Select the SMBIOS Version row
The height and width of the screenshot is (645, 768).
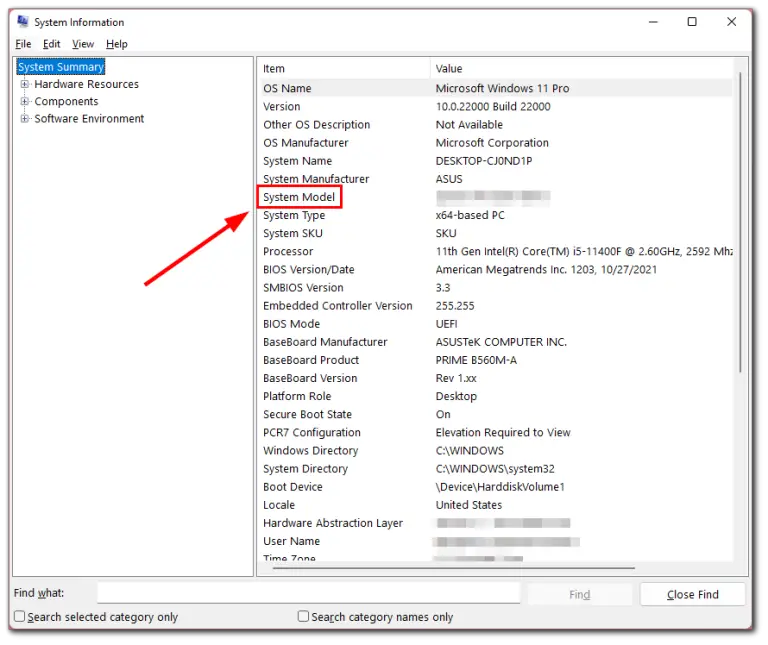496,287
